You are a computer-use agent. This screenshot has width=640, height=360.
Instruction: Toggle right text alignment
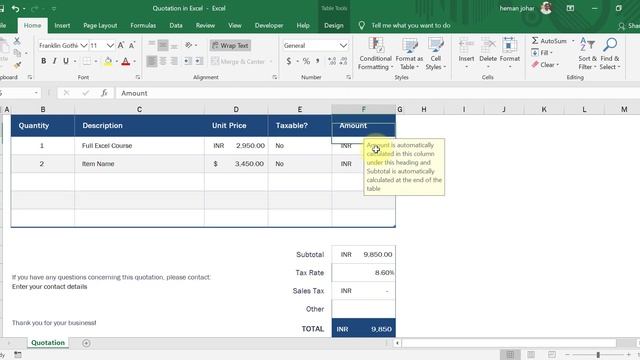pyautogui.click(x=174, y=61)
